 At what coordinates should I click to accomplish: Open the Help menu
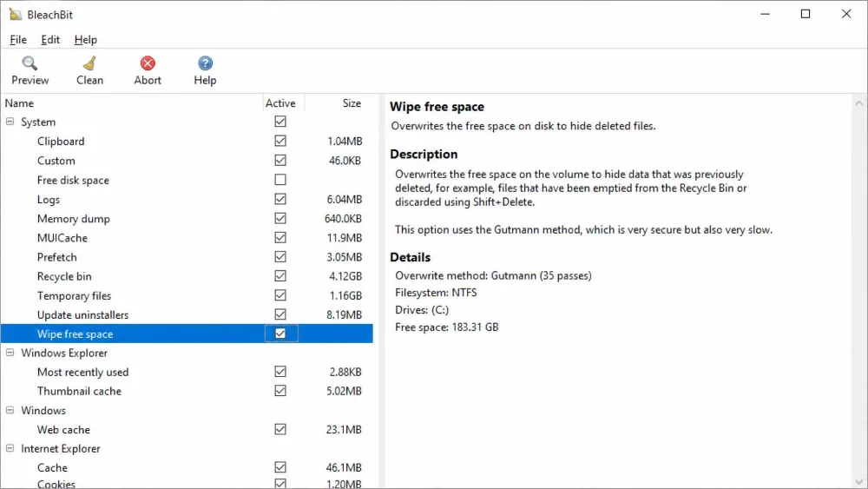85,39
